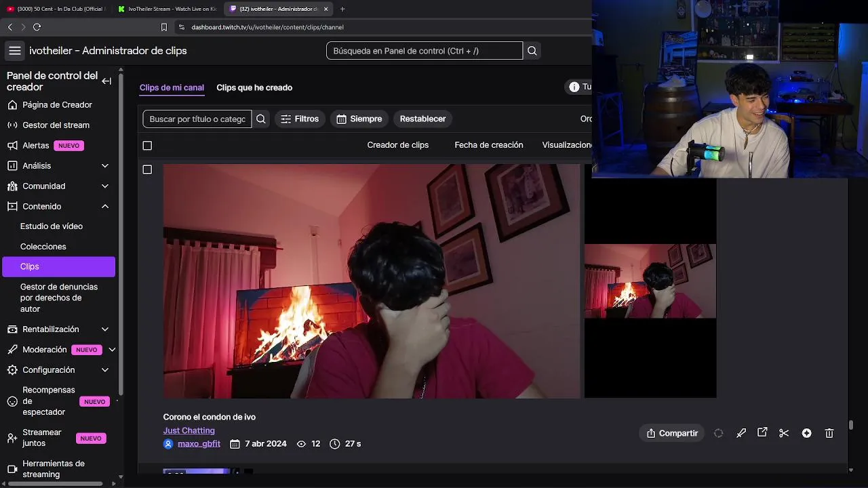868x488 pixels.
Task: Click the large clip preview thumbnail
Action: 372,281
